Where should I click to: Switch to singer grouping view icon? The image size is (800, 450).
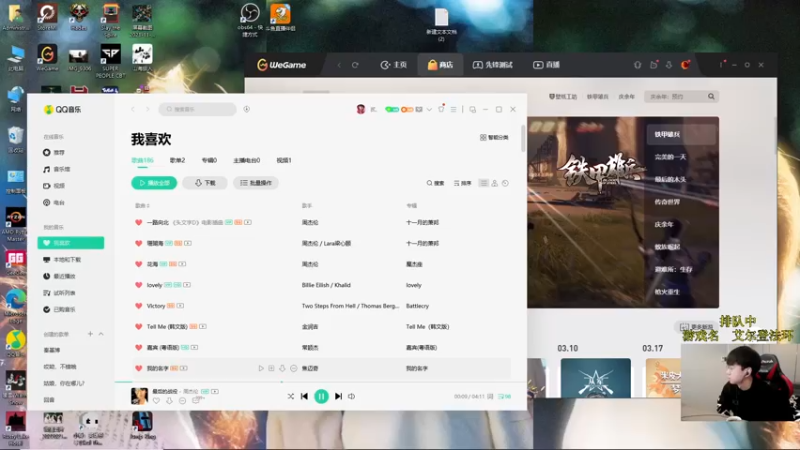494,183
